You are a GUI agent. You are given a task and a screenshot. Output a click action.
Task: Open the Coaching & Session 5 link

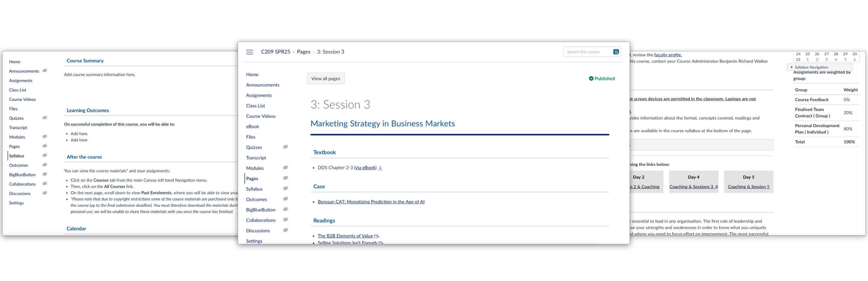click(x=748, y=187)
